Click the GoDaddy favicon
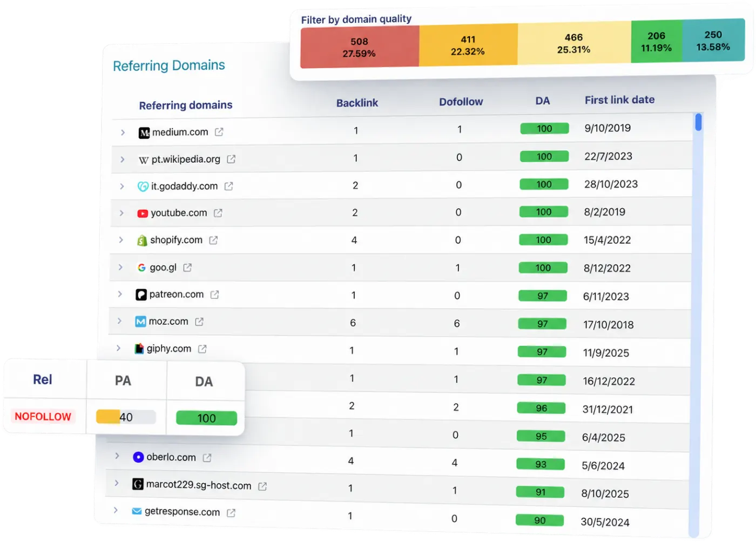The width and height of the screenshot is (756, 554). 143,186
